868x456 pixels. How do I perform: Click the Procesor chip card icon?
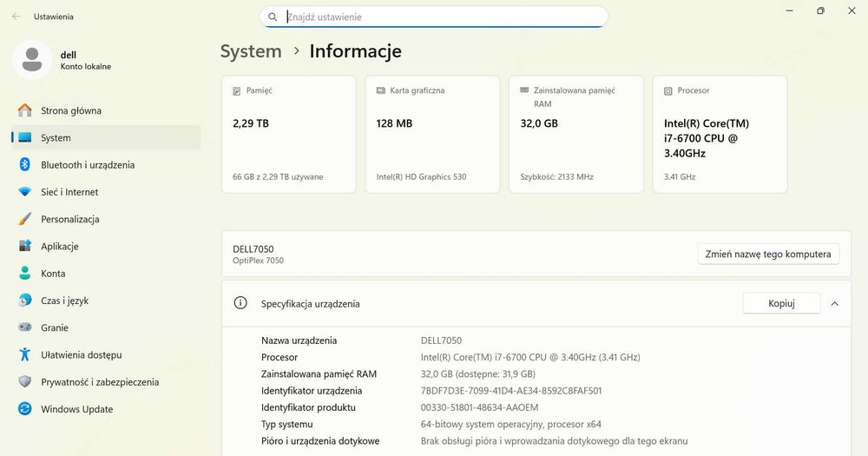pos(668,91)
